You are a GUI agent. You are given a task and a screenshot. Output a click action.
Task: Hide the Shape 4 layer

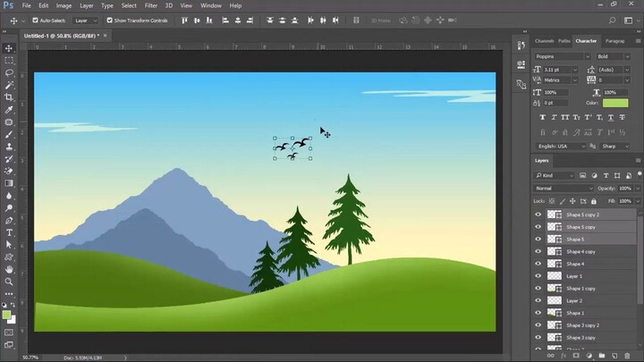tap(538, 264)
